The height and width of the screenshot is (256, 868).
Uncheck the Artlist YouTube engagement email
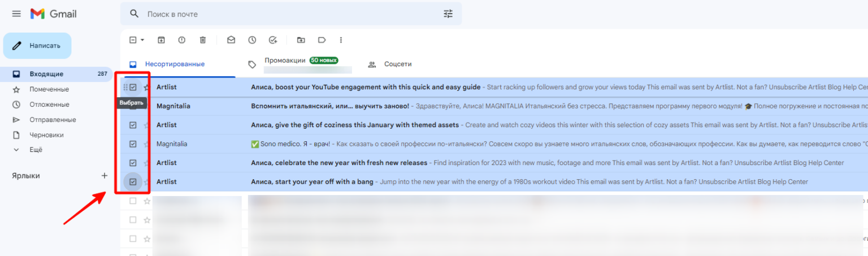pyautogui.click(x=133, y=87)
